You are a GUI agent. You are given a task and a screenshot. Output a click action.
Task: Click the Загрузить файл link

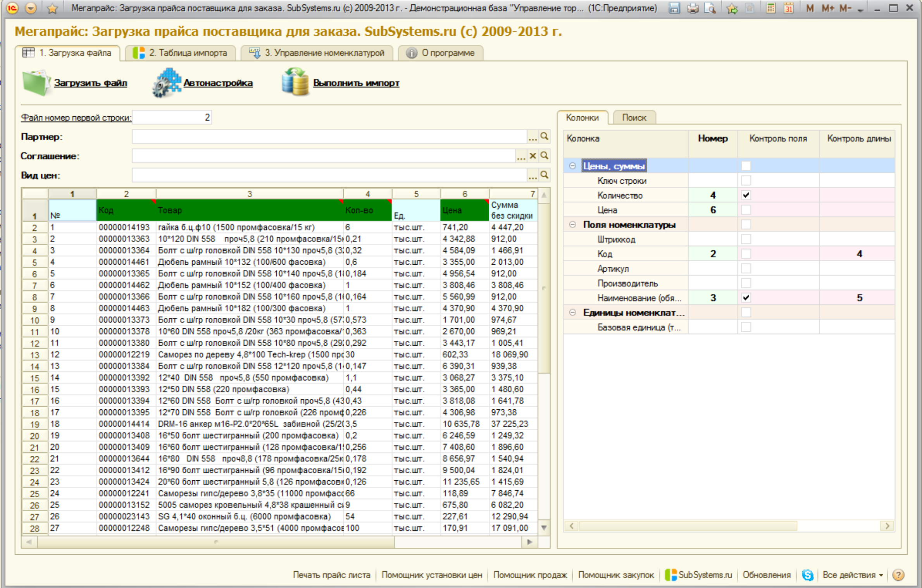(90, 83)
